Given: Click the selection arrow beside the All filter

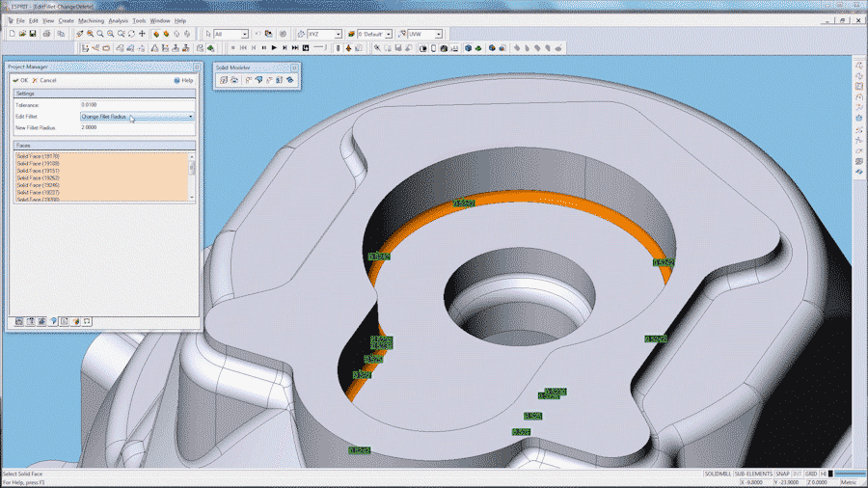Looking at the screenshot, I should 208,34.
